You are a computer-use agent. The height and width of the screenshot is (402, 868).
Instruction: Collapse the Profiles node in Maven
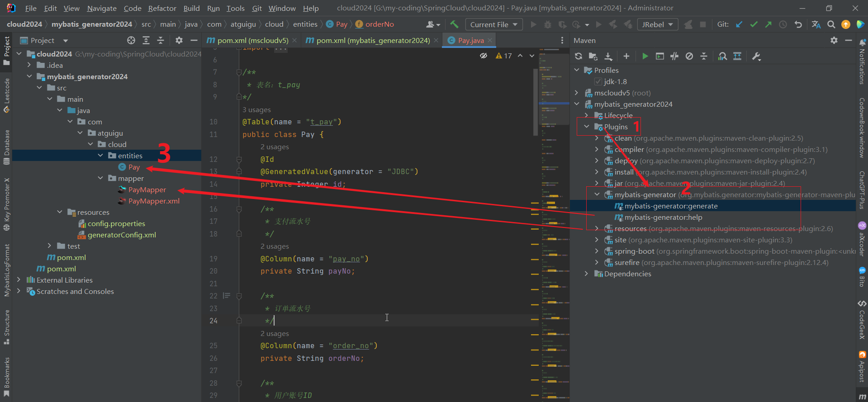(577, 70)
